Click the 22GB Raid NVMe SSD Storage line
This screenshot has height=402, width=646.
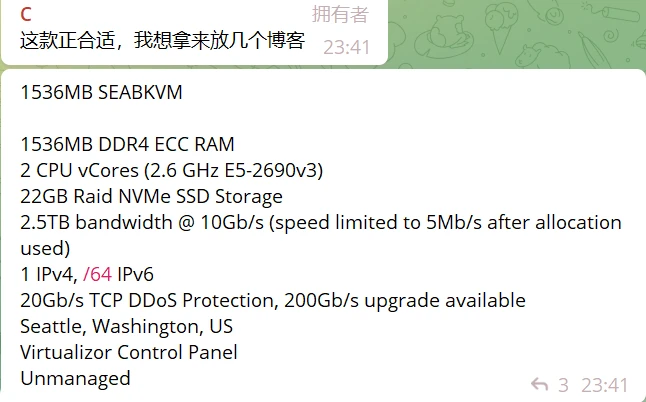pyautogui.click(x=152, y=196)
